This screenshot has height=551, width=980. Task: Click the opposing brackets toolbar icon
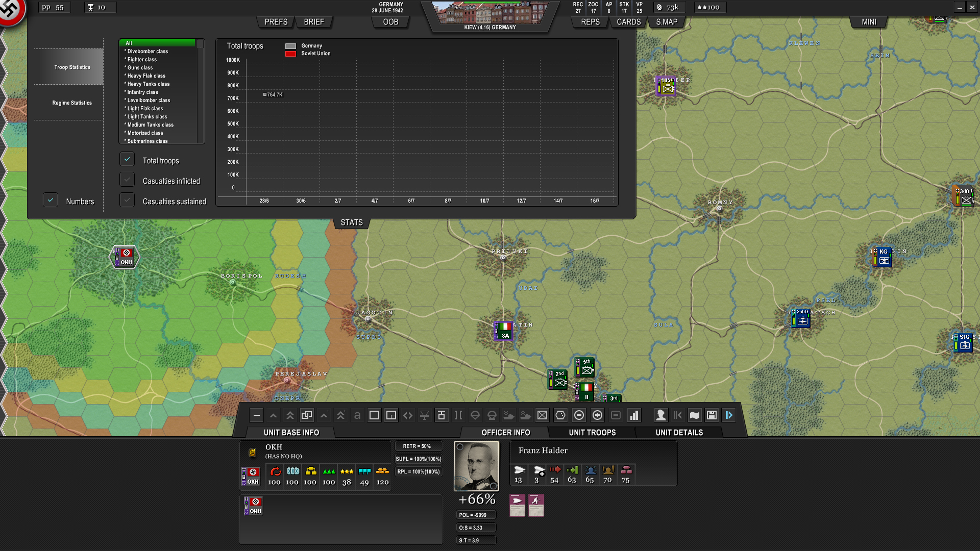[x=458, y=415]
